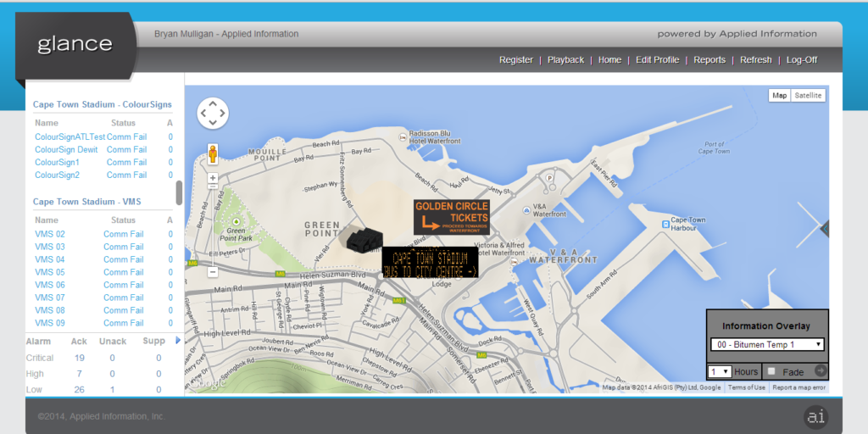Open VMS 03 device

50,247
